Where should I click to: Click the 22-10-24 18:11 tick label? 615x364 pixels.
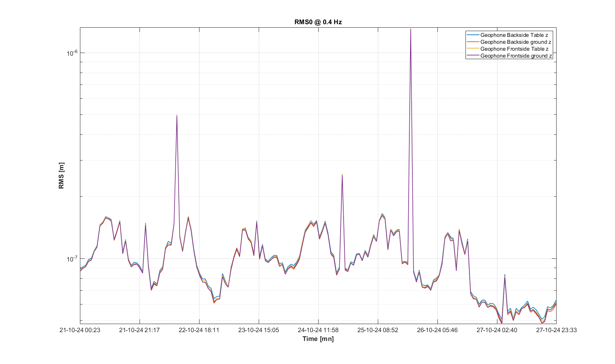[199, 330]
